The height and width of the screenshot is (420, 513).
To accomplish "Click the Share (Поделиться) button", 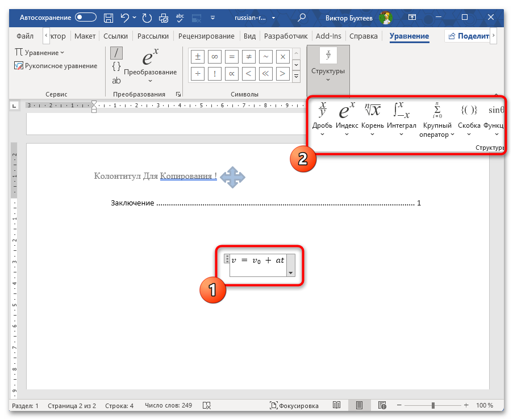I will click(468, 36).
